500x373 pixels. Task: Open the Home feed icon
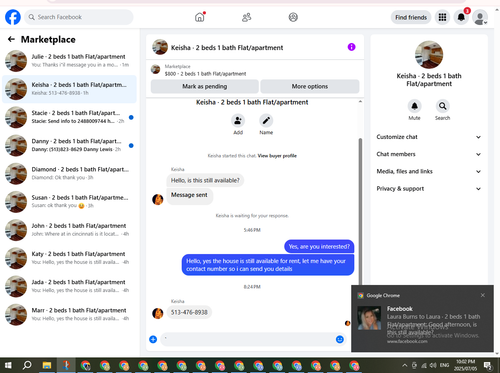click(200, 17)
